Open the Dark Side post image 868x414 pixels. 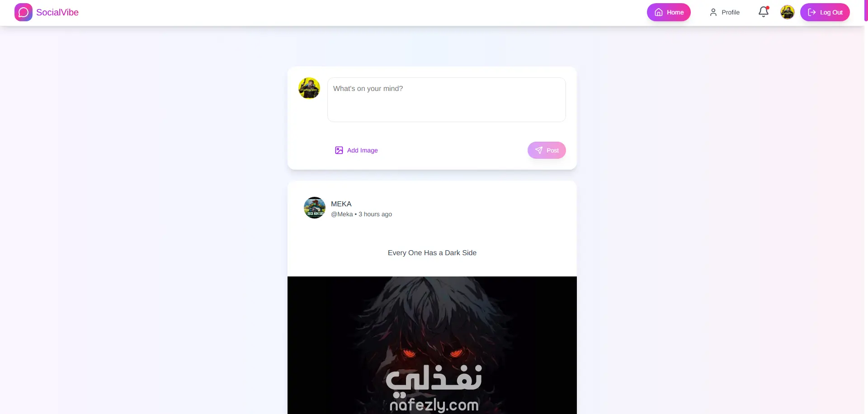click(432, 345)
